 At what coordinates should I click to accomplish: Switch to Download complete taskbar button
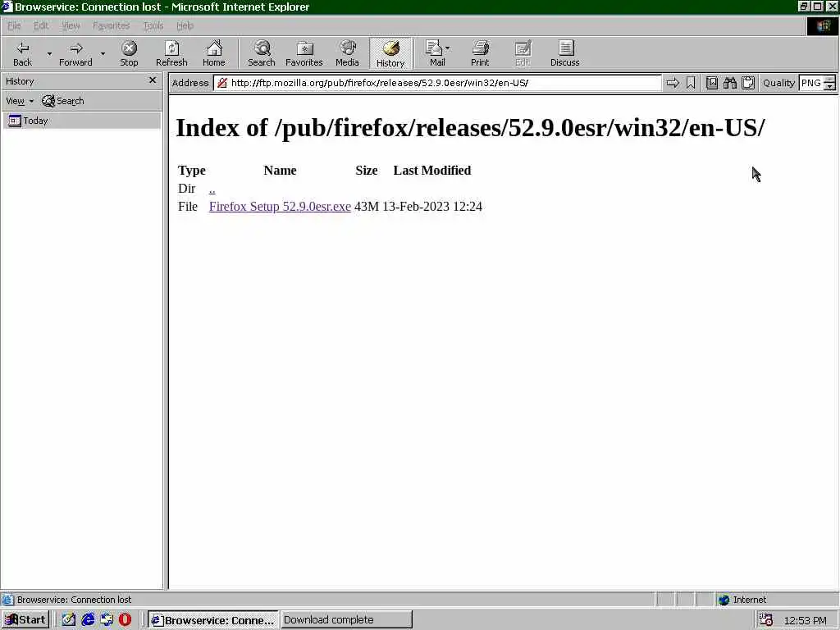pyautogui.click(x=347, y=620)
